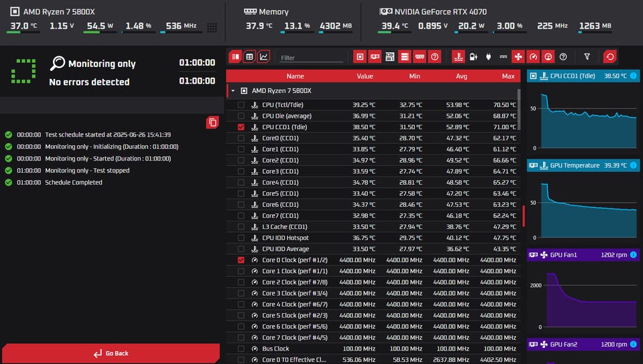Switch to the split monitoring view icon
Viewport: 643px width, 364px height.
235,57
